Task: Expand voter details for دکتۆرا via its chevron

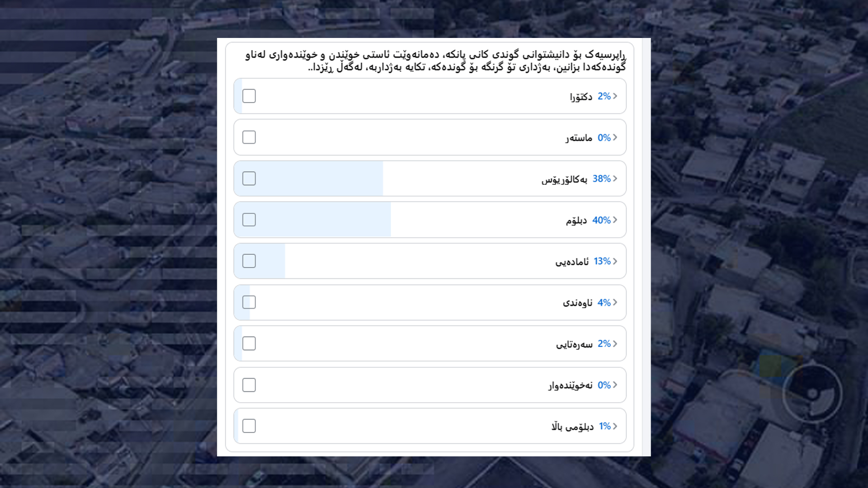Action: click(x=615, y=96)
